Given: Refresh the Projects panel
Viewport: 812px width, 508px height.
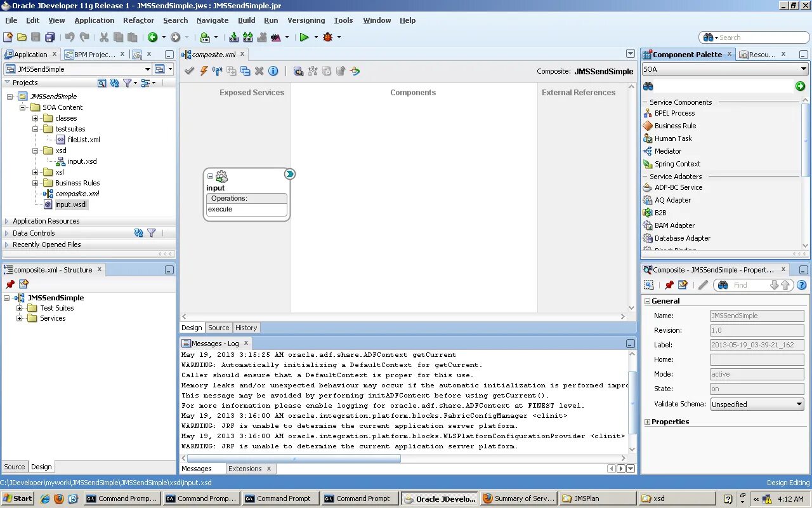Looking at the screenshot, I should tap(115, 83).
